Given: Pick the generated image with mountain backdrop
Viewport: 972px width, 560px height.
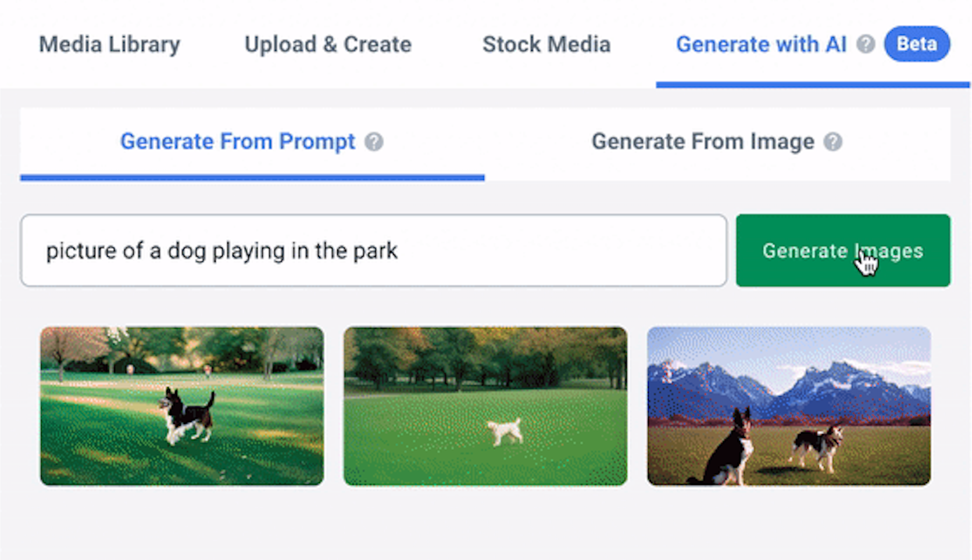Looking at the screenshot, I should click(x=789, y=406).
